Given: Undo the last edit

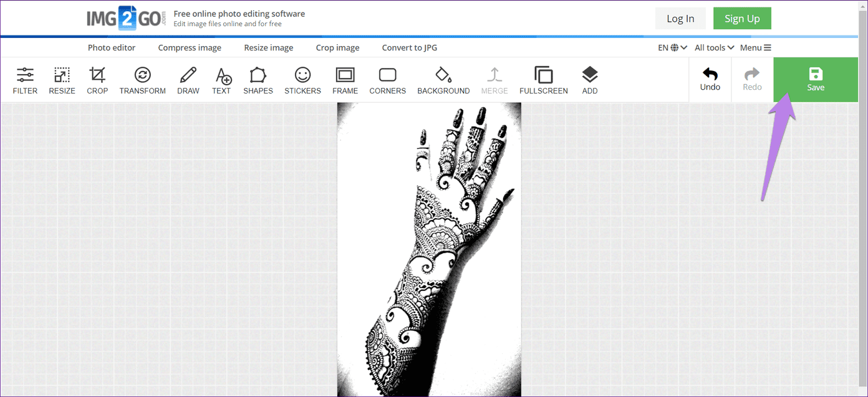Looking at the screenshot, I should point(710,80).
